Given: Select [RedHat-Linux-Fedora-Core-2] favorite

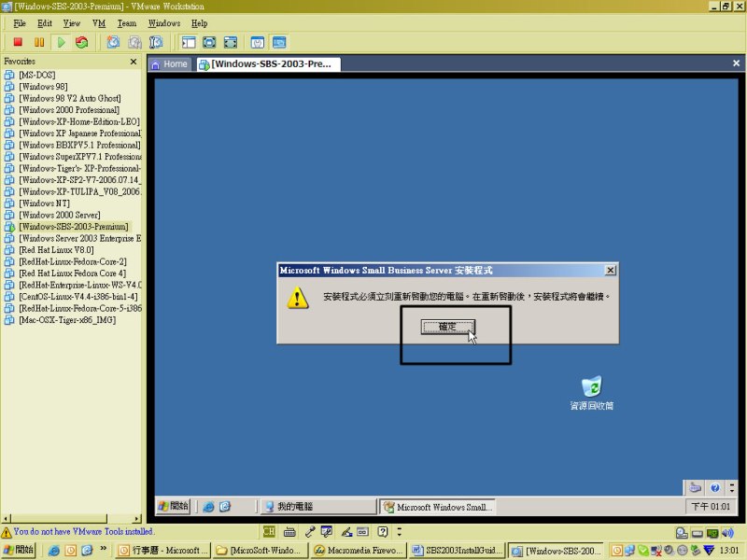Looking at the screenshot, I should point(73,261).
